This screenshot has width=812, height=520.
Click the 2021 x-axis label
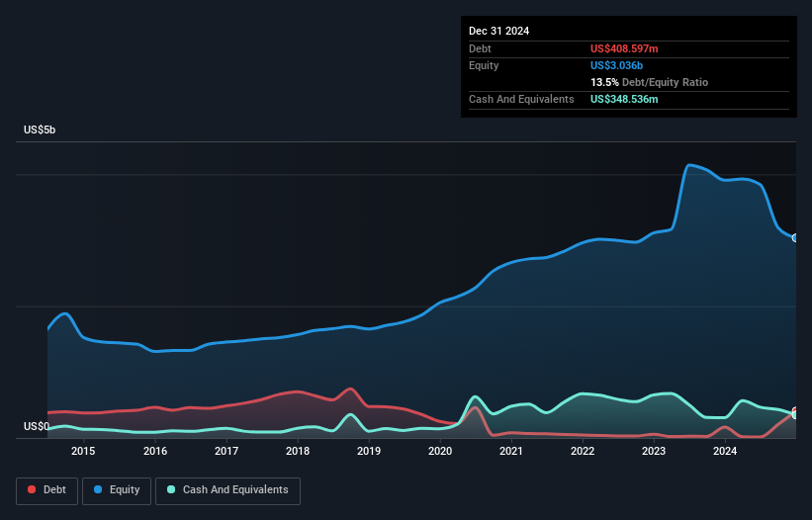[511, 451]
